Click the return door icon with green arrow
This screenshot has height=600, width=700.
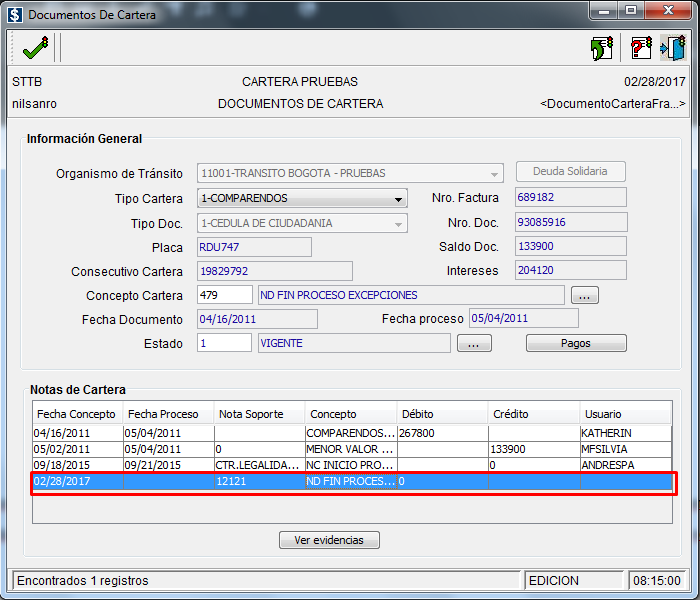(x=601, y=47)
